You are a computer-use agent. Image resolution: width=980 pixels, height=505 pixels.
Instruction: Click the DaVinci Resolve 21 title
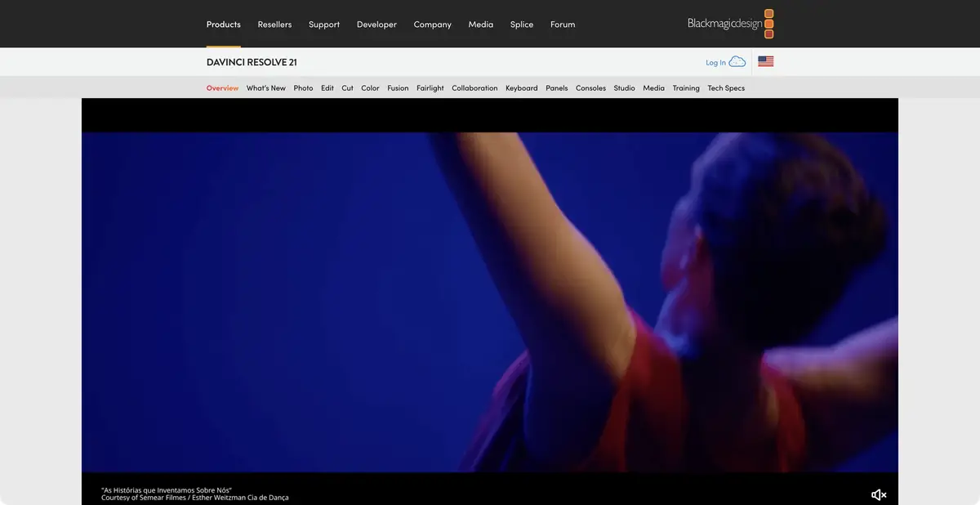pyautogui.click(x=252, y=62)
